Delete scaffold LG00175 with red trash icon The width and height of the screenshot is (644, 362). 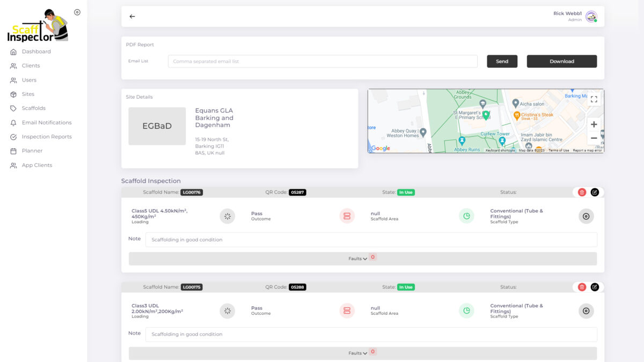[582, 287]
